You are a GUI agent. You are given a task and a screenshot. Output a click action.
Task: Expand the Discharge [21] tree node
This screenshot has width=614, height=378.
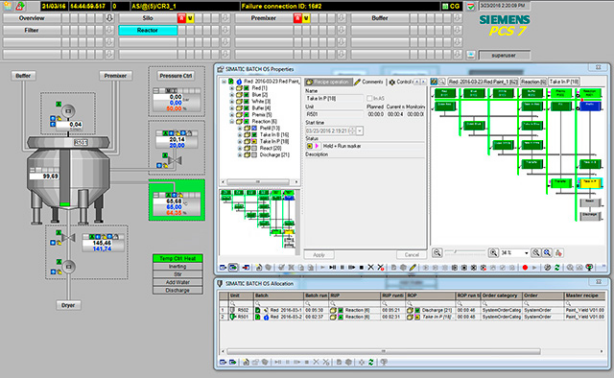pyautogui.click(x=240, y=155)
